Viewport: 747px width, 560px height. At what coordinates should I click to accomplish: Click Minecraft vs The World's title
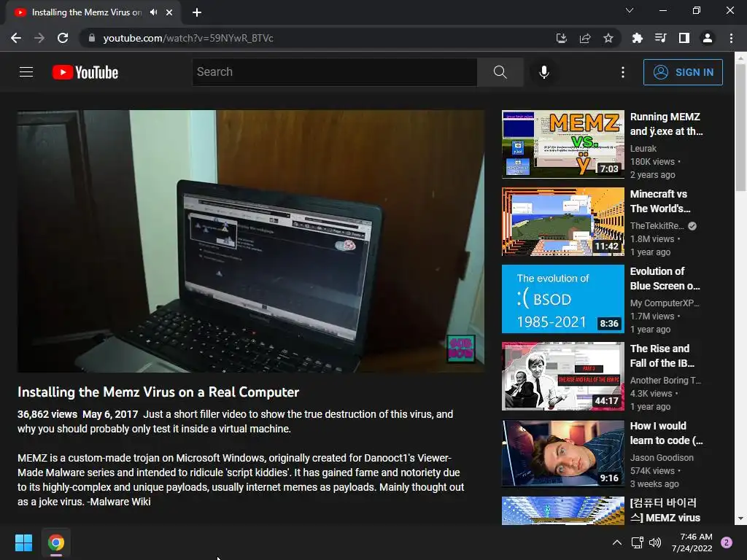click(x=660, y=201)
